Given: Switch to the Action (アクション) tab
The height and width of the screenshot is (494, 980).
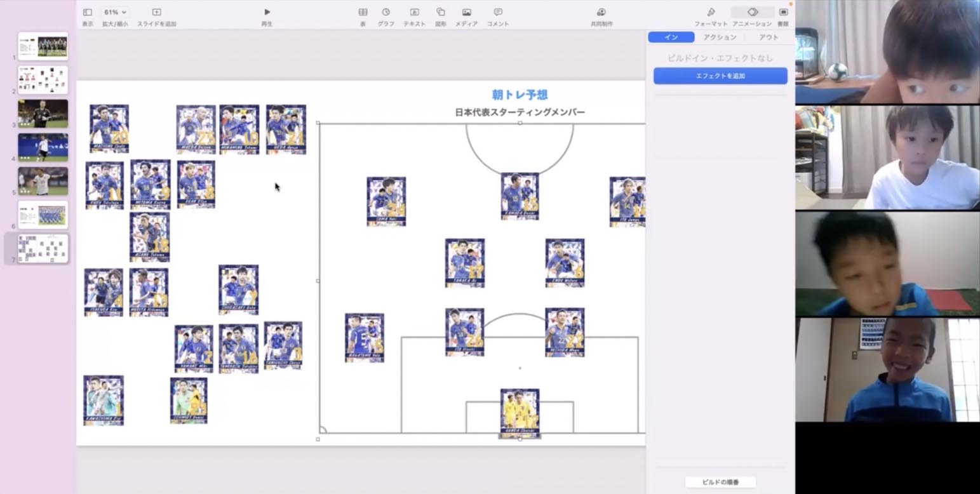Looking at the screenshot, I should pyautogui.click(x=720, y=37).
